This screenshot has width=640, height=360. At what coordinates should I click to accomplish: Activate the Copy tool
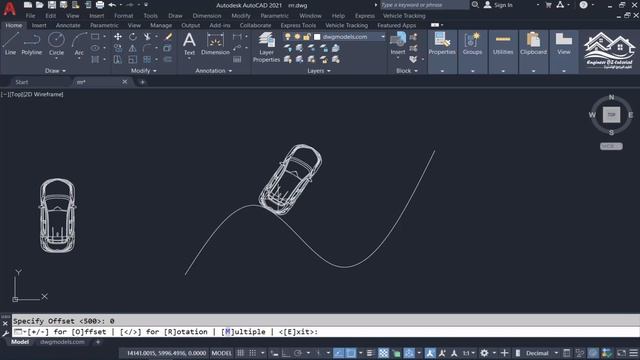(118, 48)
